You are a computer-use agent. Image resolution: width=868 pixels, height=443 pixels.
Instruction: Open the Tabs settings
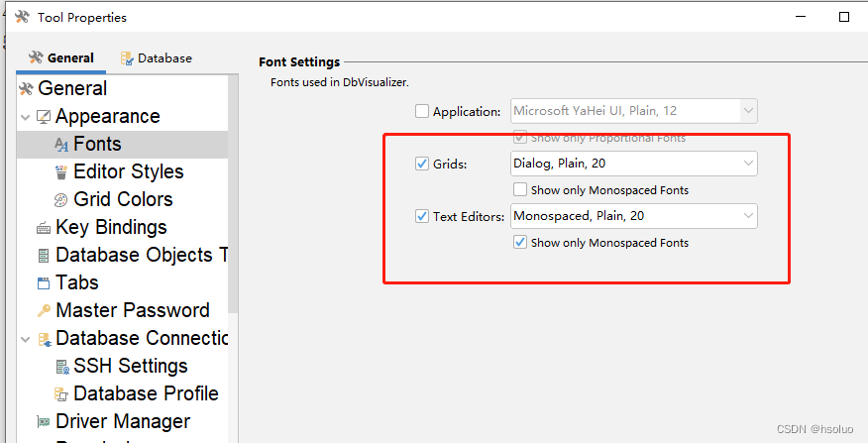click(77, 282)
